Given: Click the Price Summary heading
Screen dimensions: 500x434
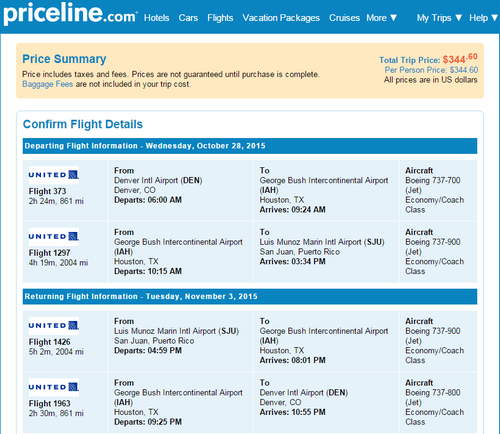Looking at the screenshot, I should [x=64, y=59].
